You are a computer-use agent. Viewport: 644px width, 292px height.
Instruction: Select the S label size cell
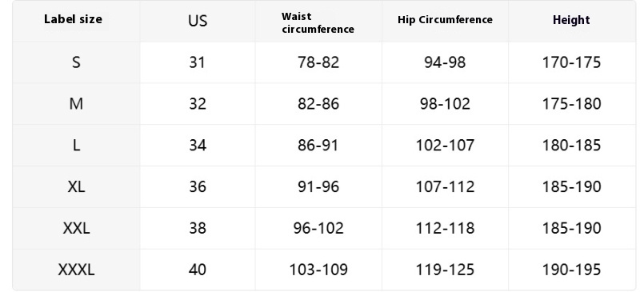pyautogui.click(x=76, y=62)
